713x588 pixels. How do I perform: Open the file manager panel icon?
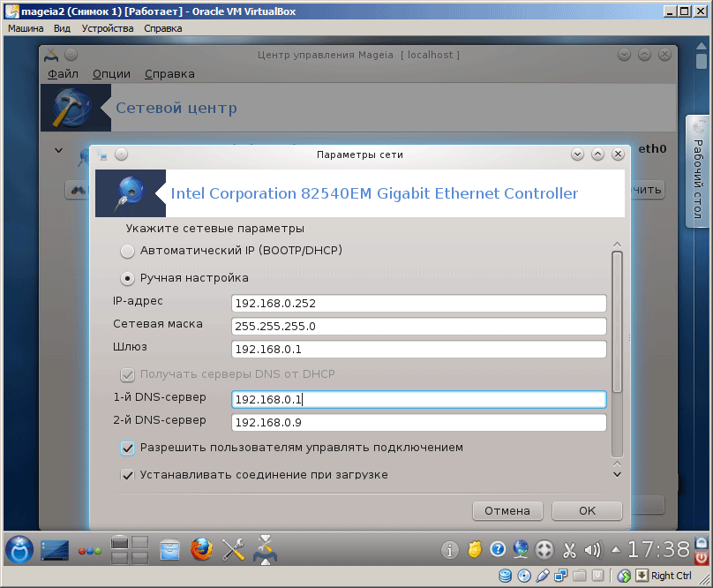[x=169, y=549]
